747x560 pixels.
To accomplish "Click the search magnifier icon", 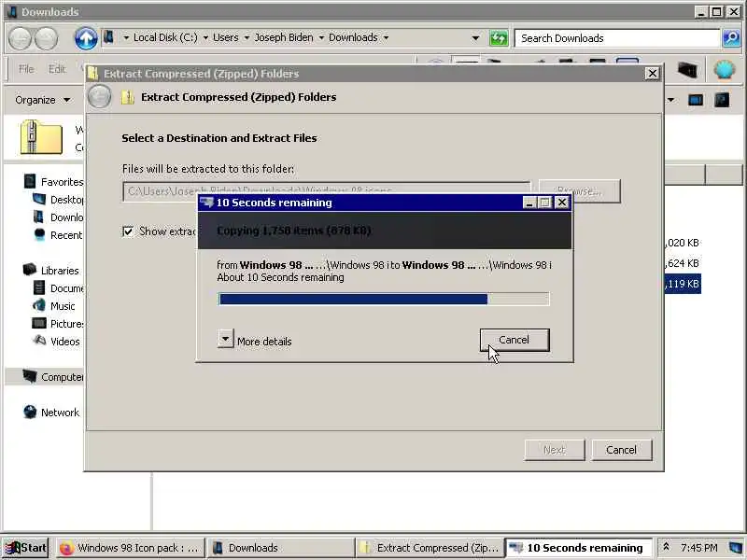I will pyautogui.click(x=731, y=38).
